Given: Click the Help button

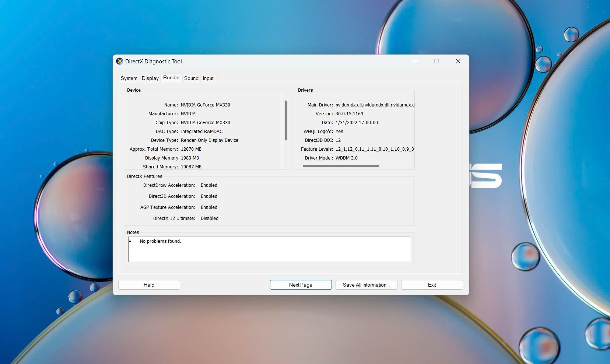Looking at the screenshot, I should (149, 285).
